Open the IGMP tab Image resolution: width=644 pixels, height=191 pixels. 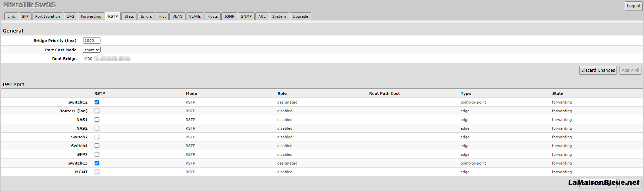point(229,16)
